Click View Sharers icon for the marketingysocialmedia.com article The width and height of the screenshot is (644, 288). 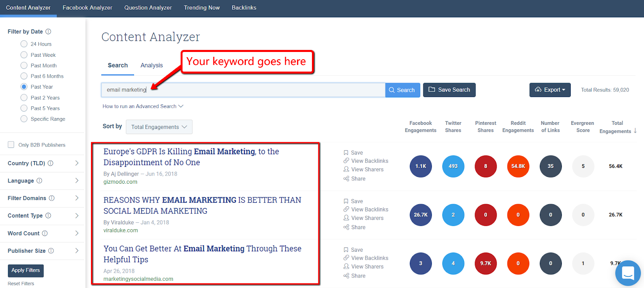[x=346, y=267]
